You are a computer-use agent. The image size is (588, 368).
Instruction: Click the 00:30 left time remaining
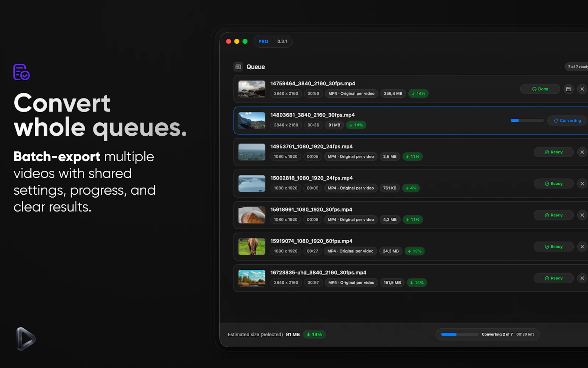(525, 335)
